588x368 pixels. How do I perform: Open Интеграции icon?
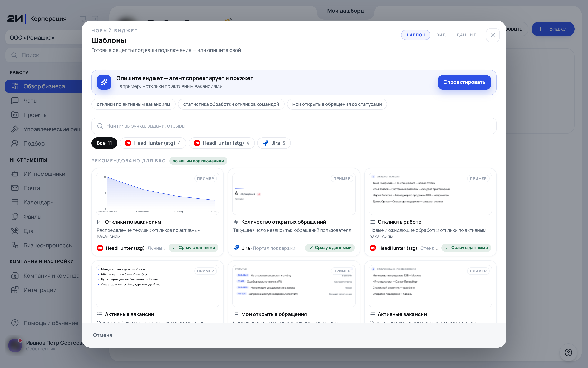pos(15,290)
